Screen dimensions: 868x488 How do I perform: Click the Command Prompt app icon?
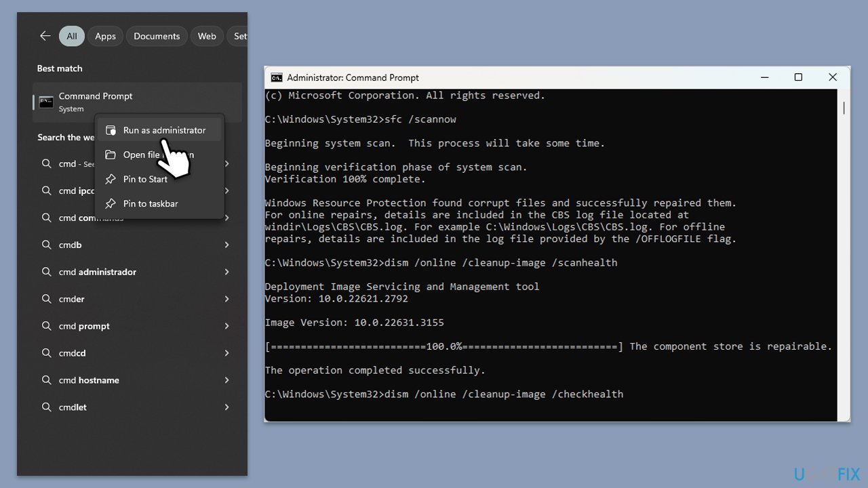(x=46, y=102)
